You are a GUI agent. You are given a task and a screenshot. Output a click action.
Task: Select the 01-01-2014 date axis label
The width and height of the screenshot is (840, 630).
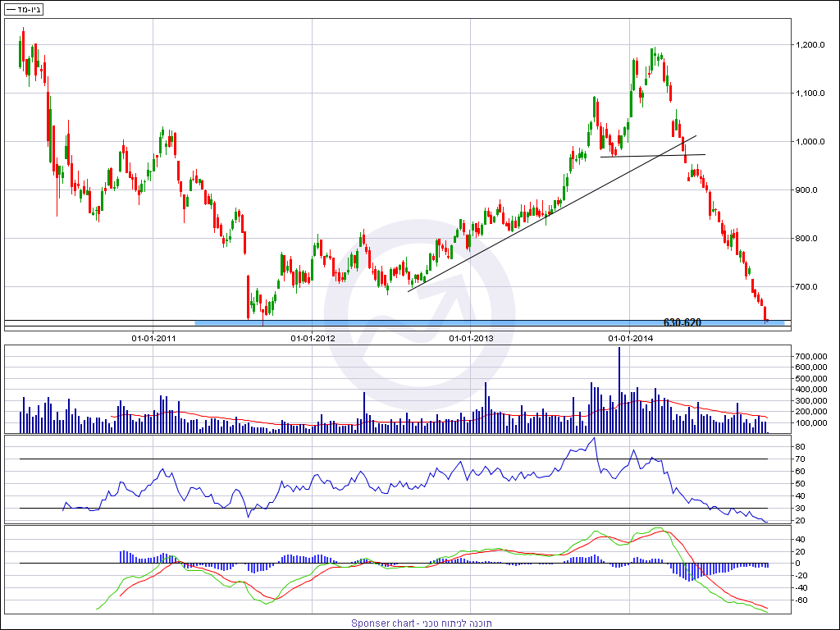[629, 337]
